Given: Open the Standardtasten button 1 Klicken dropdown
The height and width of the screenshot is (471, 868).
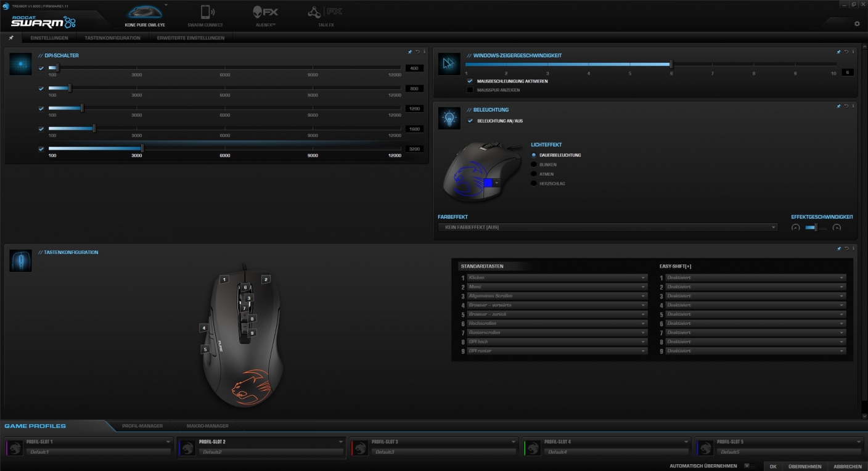Looking at the screenshot, I should (x=557, y=278).
